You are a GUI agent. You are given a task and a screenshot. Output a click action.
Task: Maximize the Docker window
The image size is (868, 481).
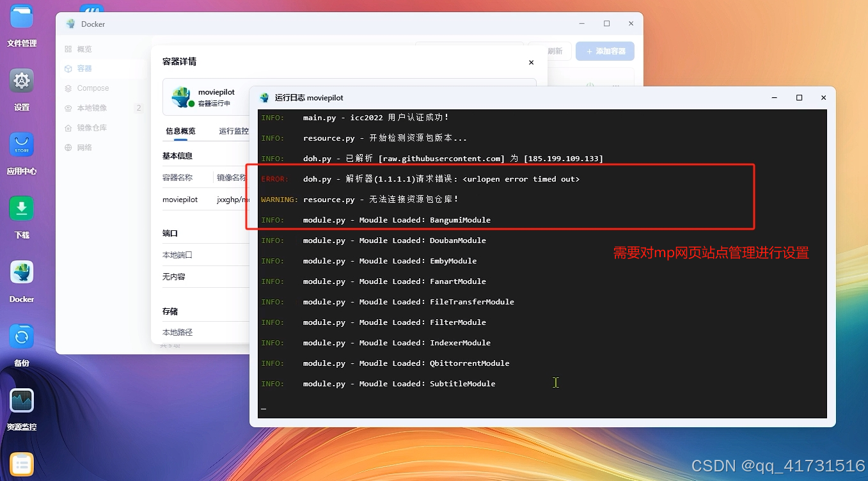(606, 24)
